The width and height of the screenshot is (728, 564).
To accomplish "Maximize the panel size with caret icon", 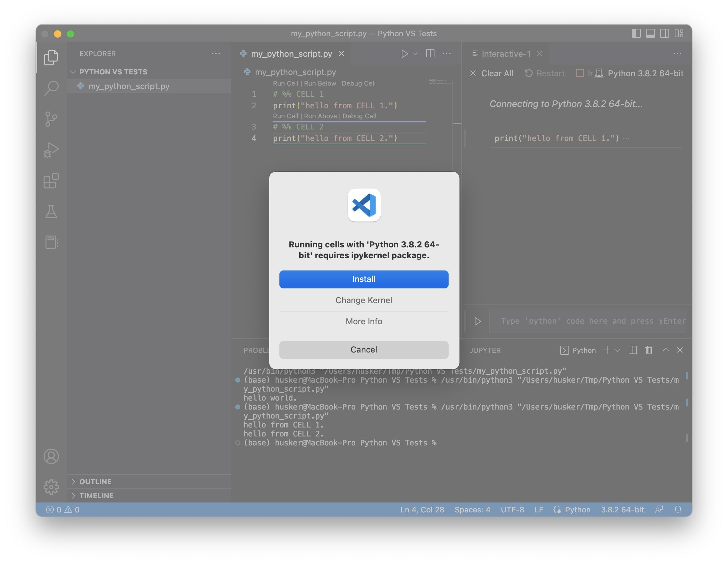I will 666,350.
